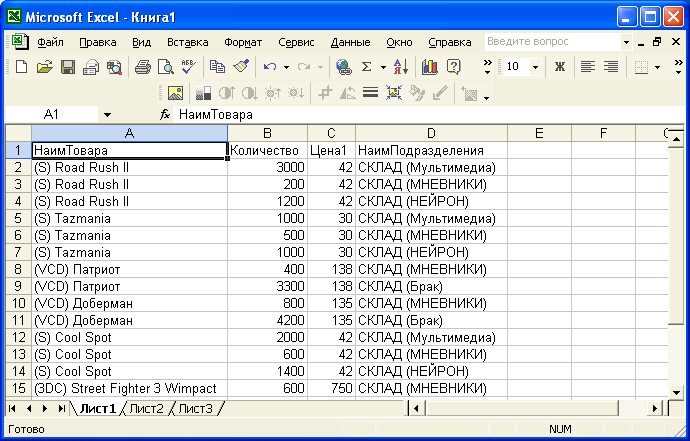The image size is (690, 441).
Task: Toggle align right formatting
Action: (611, 67)
